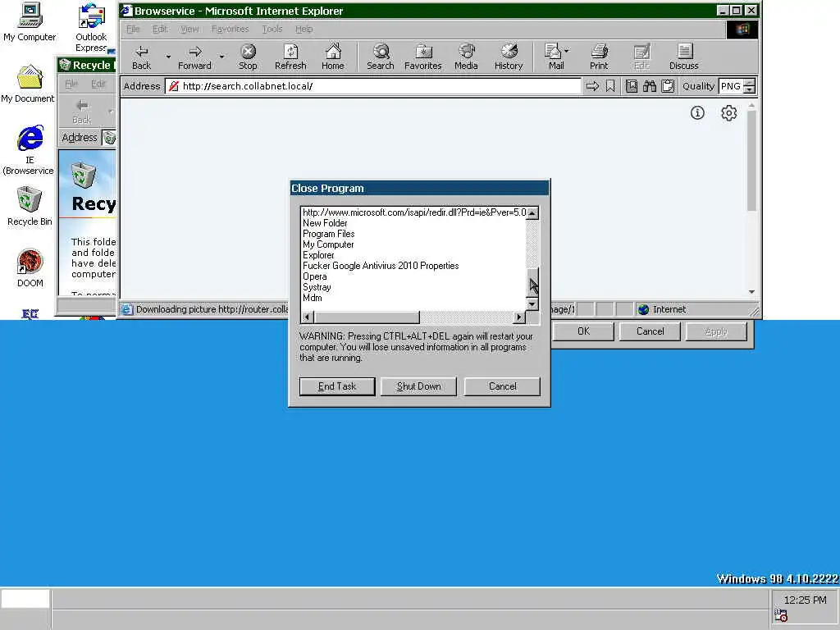Open the Discuss toolbar item

[683, 57]
